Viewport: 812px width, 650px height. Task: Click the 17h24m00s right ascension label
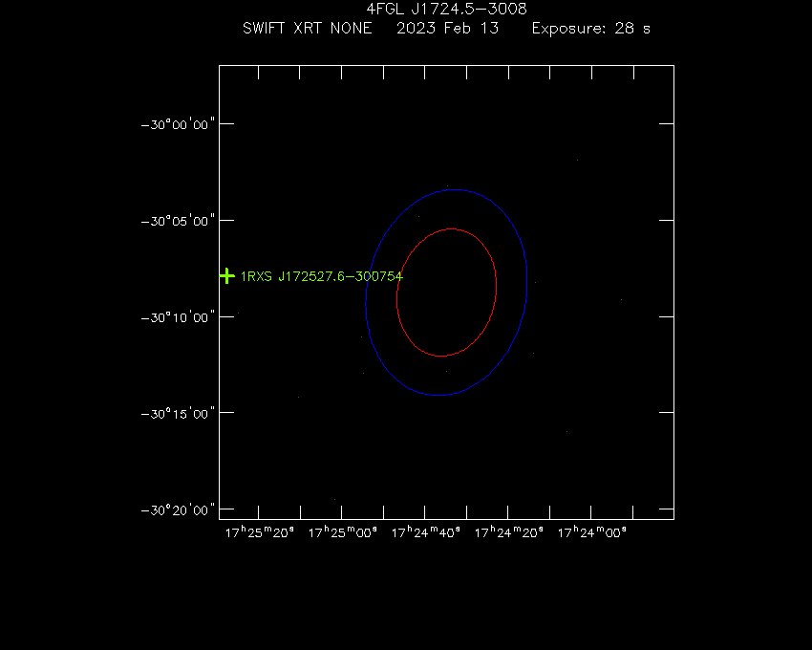592,532
